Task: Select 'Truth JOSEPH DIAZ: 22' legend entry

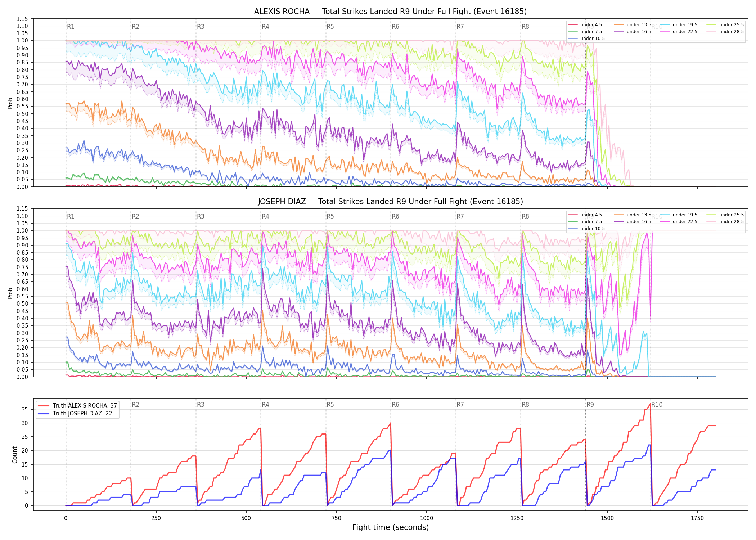Action: [82, 414]
